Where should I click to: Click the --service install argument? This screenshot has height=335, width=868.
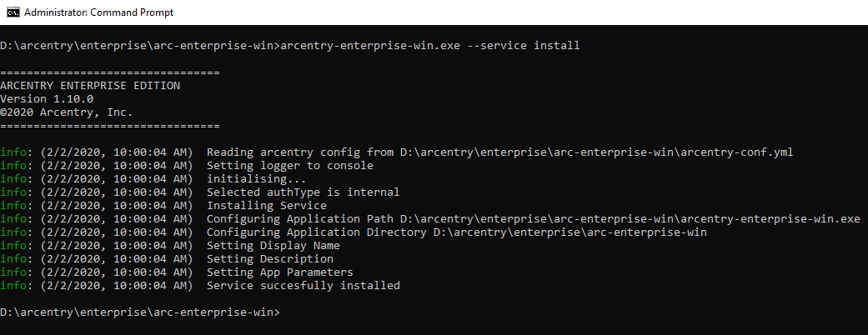point(524,46)
